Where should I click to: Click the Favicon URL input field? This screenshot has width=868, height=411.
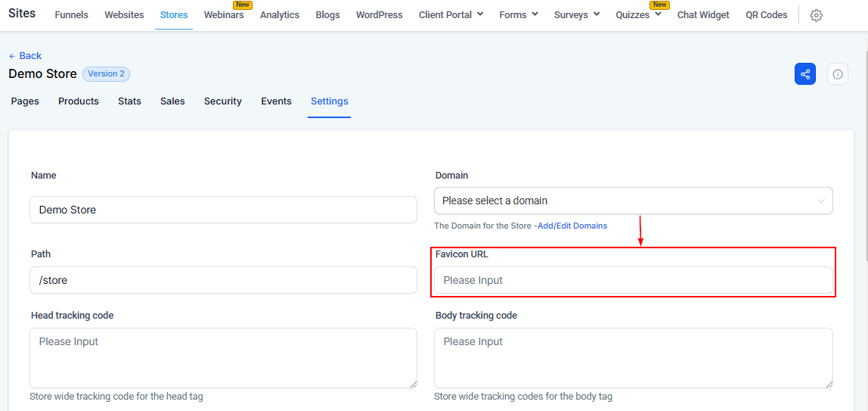point(633,280)
